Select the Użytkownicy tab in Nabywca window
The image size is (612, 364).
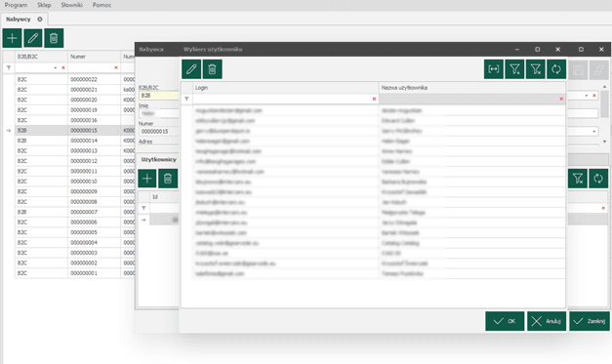coord(158,160)
